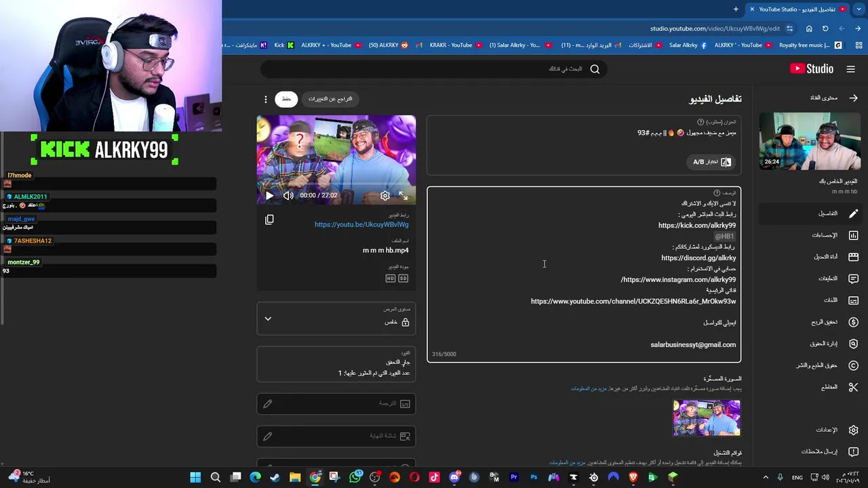Open the ENG language indicator in tray
868x488 pixels.
tap(797, 477)
